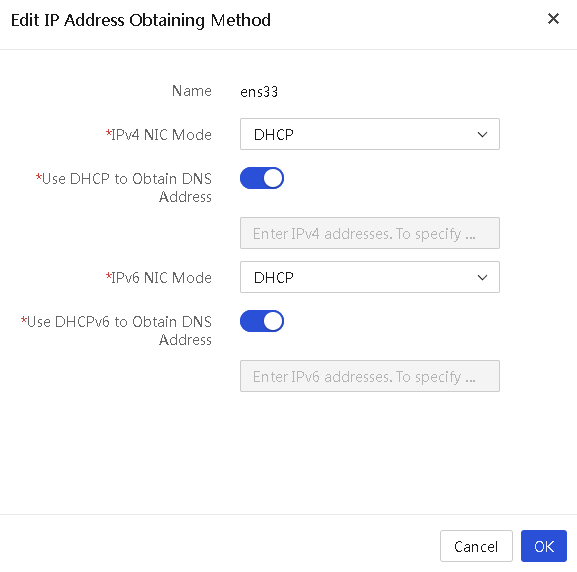577x572 pixels.
Task: Focus the Enter IPv6 addresses input field
Action: point(369,376)
